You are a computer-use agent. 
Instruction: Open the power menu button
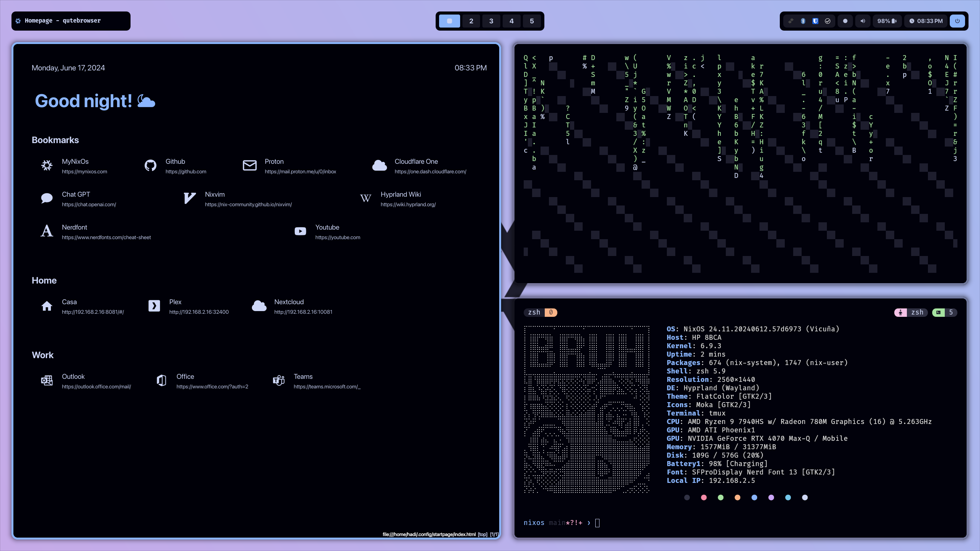click(x=957, y=21)
